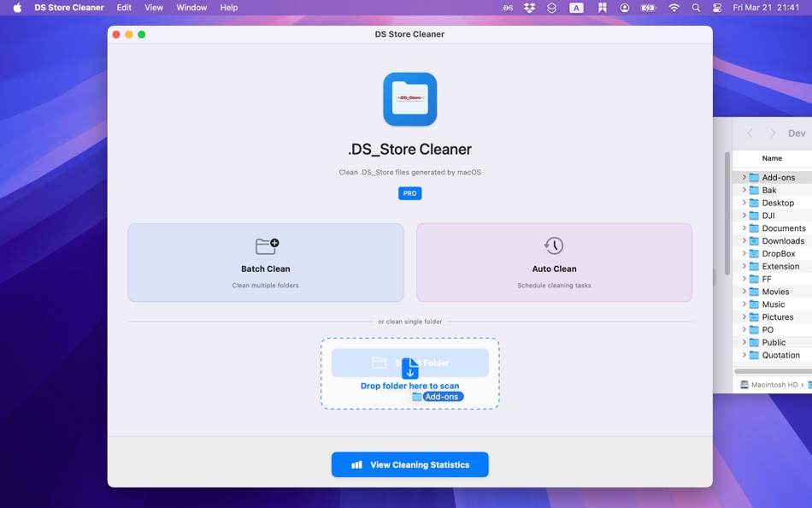Click the Add-ons row name in Finder
This screenshot has height=508, width=812.
pos(779,177)
